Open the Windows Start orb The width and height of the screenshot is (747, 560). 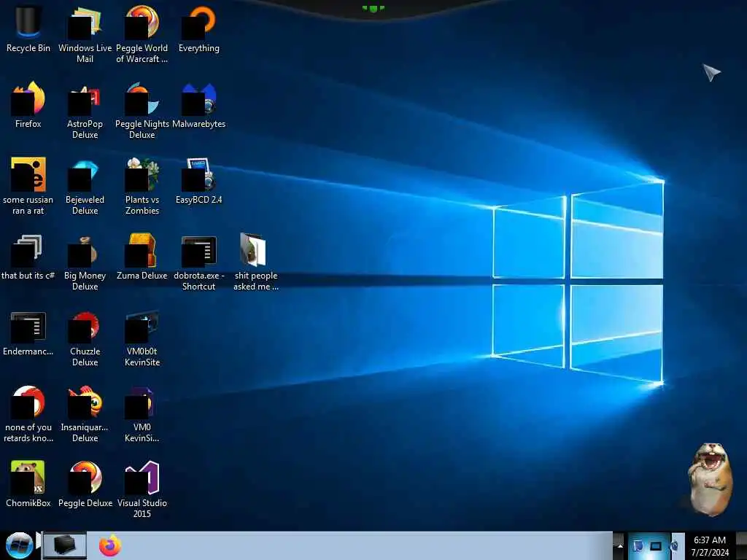(x=19, y=545)
